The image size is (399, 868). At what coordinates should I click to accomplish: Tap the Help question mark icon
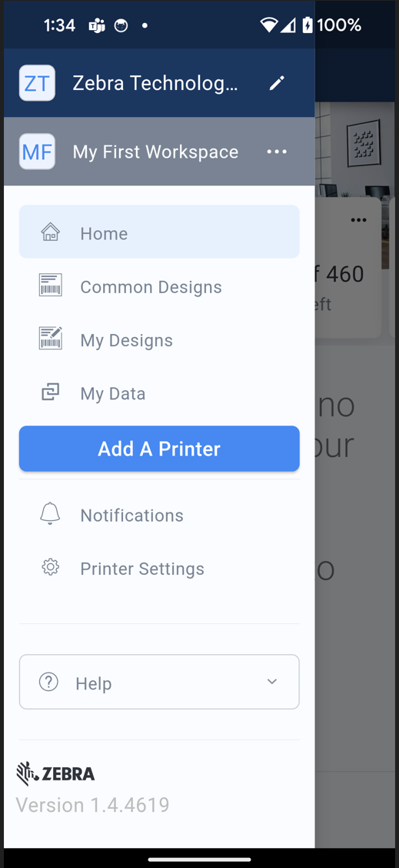click(48, 682)
